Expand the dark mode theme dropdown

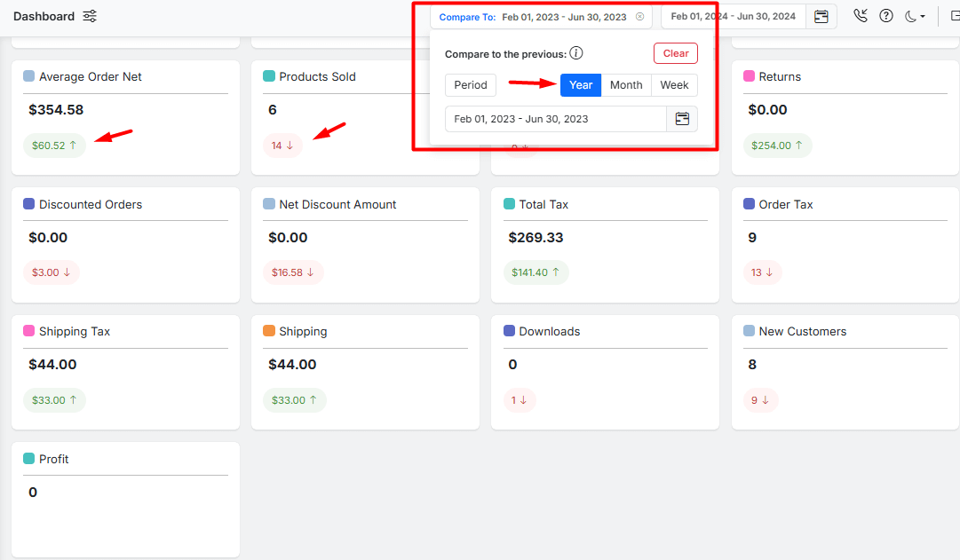click(915, 16)
